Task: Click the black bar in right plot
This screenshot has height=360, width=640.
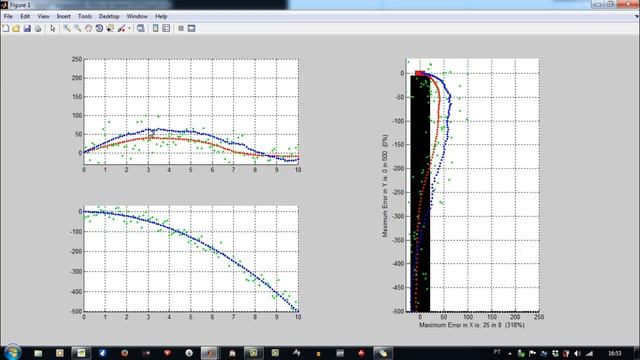Action: point(420,193)
